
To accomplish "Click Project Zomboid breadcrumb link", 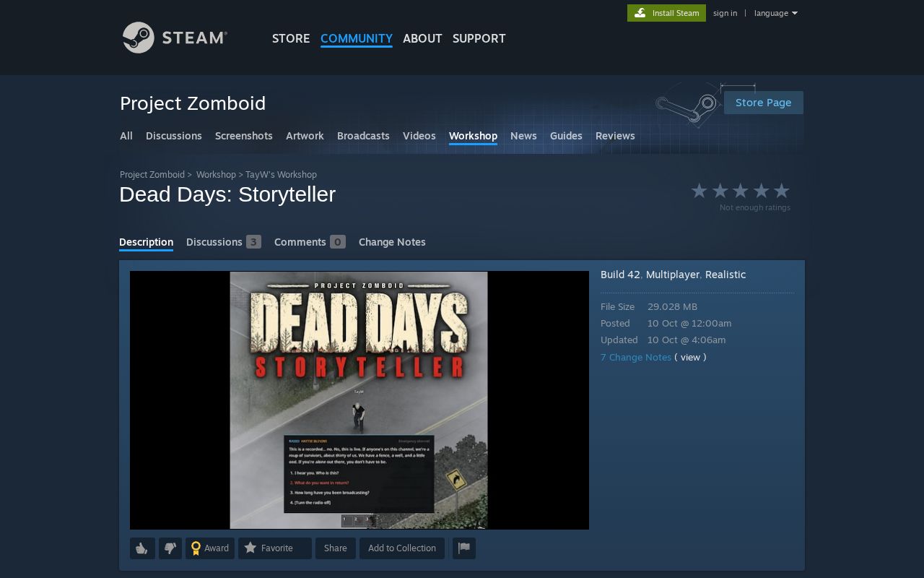I will pyautogui.click(x=152, y=175).
